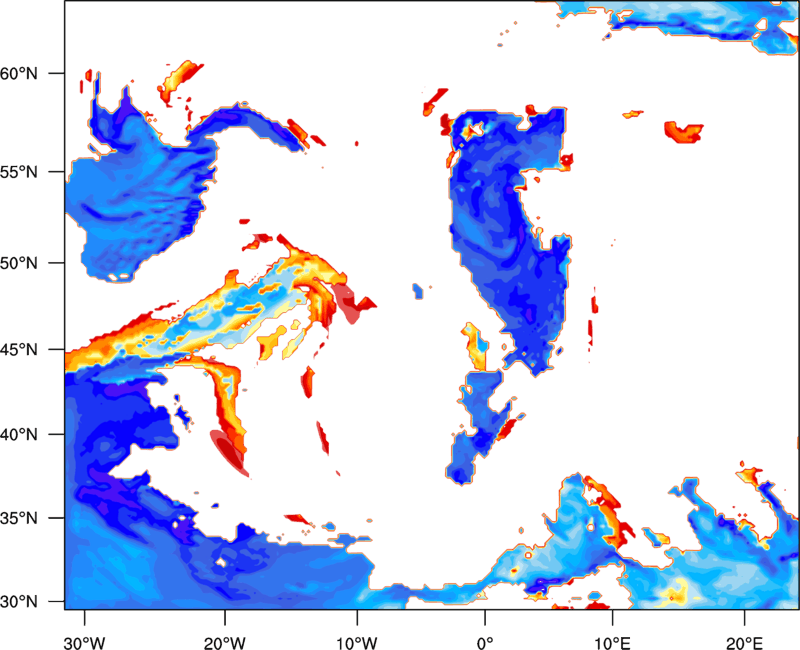Click the 30°N latitude label
The height and width of the screenshot is (650, 800).
tap(19, 602)
